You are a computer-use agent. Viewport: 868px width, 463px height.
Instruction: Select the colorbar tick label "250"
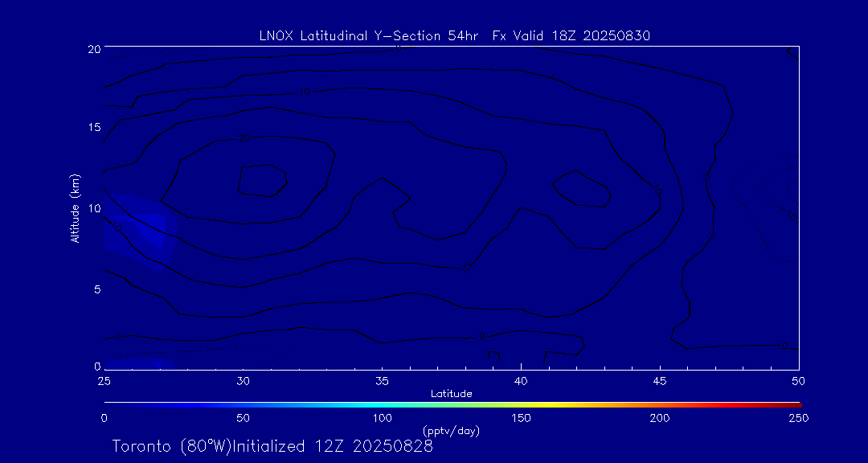798,418
